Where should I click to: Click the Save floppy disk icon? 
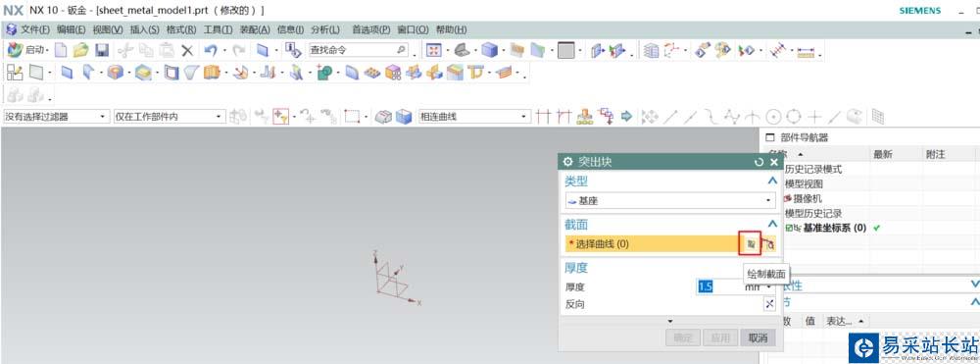tap(102, 50)
